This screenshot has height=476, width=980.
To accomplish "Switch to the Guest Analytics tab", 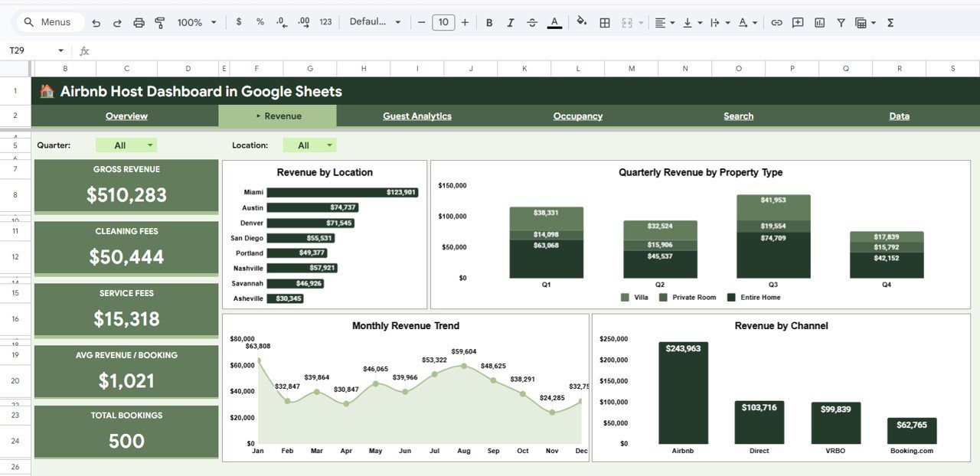I will click(418, 116).
